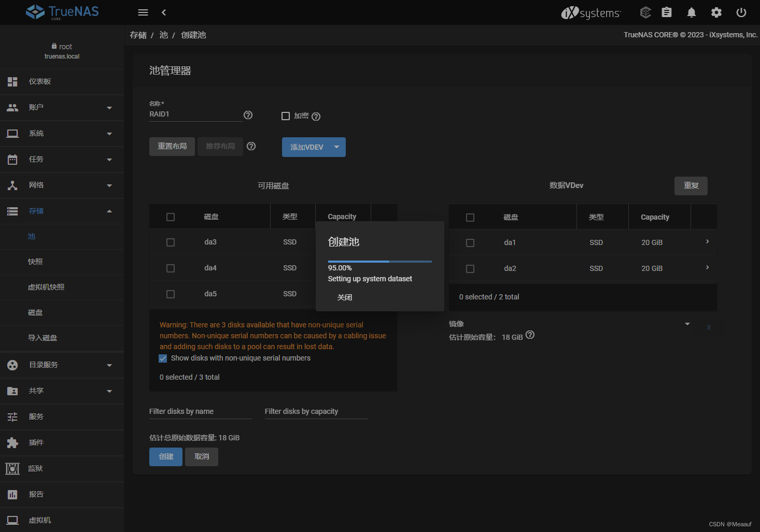
Task: Open help next to 推荐布局 button
Action: 251,146
